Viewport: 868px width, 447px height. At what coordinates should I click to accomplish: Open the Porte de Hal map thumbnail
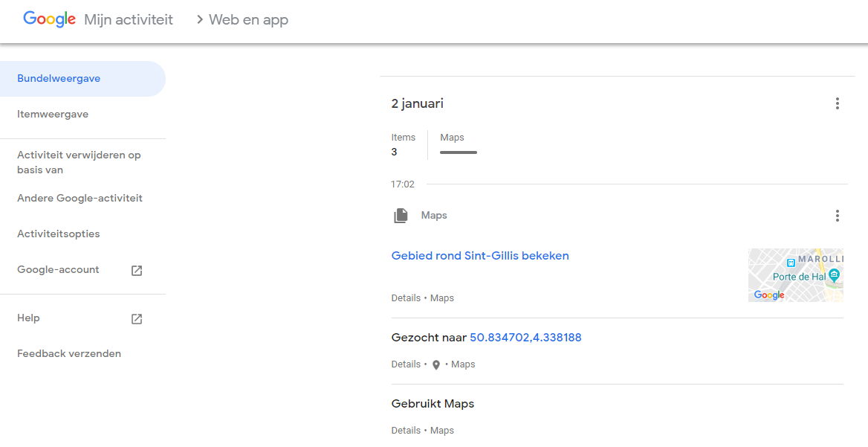[x=795, y=274]
